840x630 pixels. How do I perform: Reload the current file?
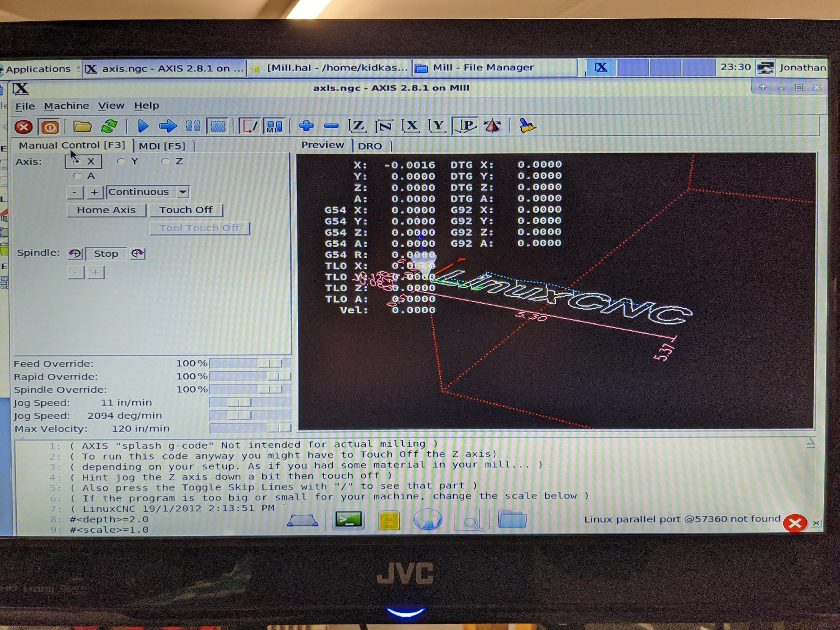[109, 126]
